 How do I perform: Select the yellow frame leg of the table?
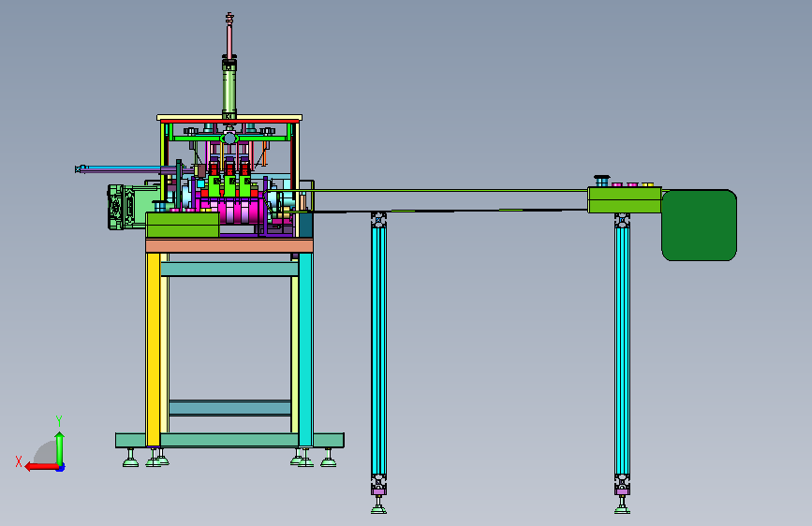[154, 349]
